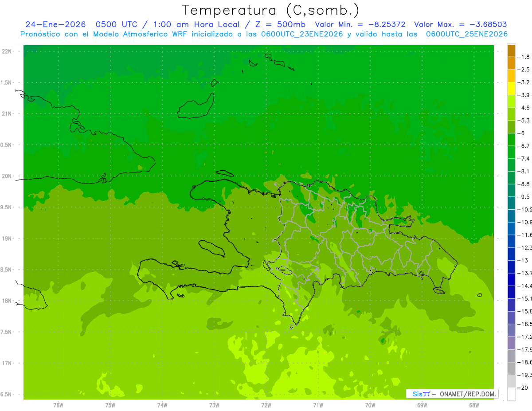Click 'Valor Min. = -8.25372' text
Viewport: 532px width, 411px height.
360,24
